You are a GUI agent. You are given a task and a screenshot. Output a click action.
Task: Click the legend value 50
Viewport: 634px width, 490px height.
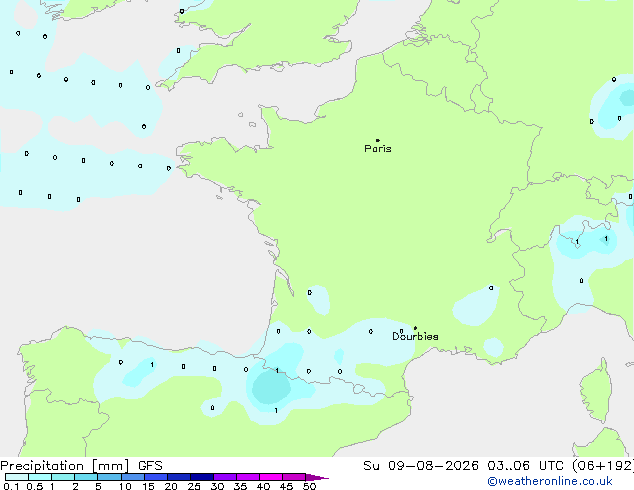point(309,486)
